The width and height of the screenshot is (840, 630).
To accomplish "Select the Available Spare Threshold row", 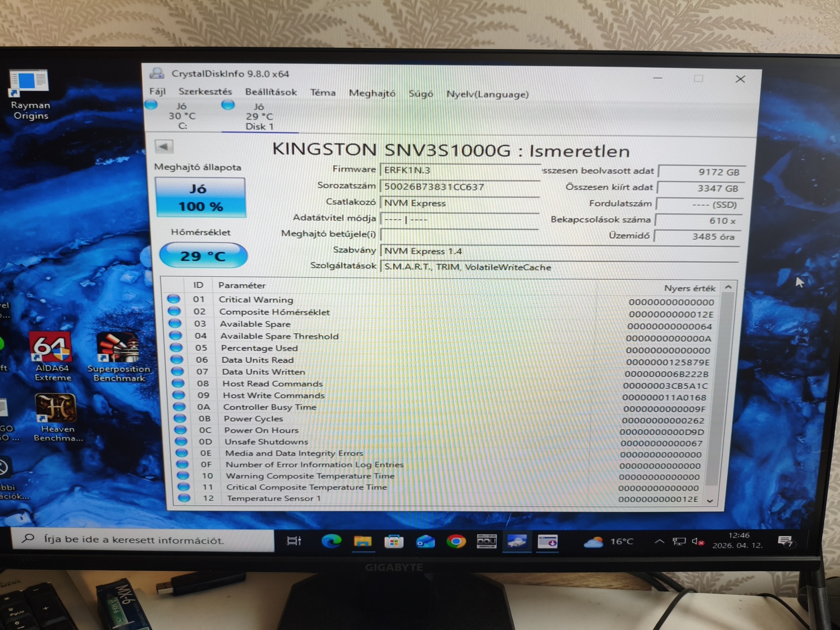I will (x=442, y=337).
